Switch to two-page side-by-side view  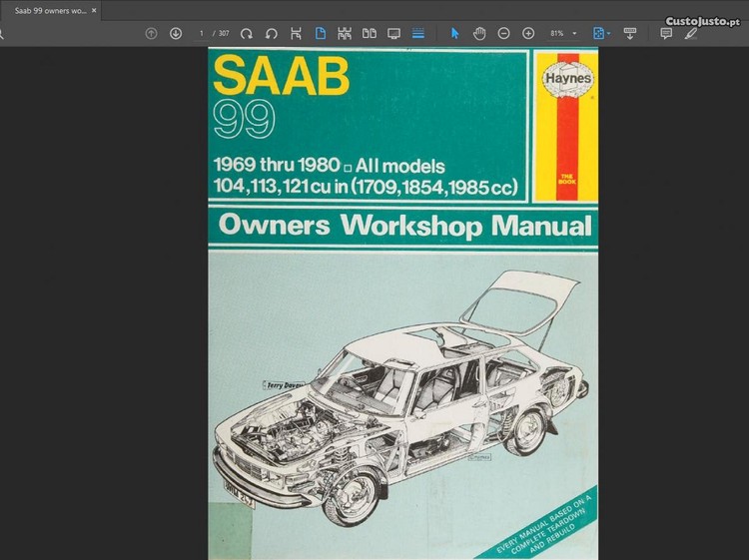tap(370, 33)
